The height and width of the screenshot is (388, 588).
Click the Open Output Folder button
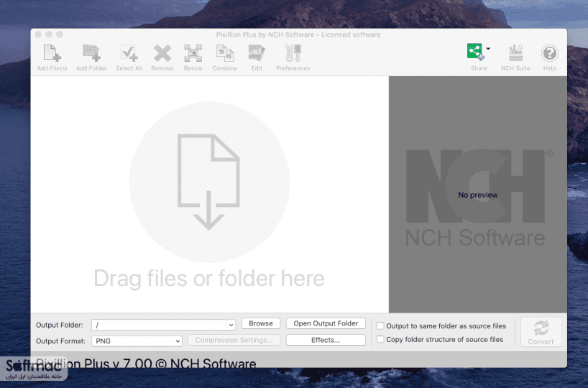point(326,323)
